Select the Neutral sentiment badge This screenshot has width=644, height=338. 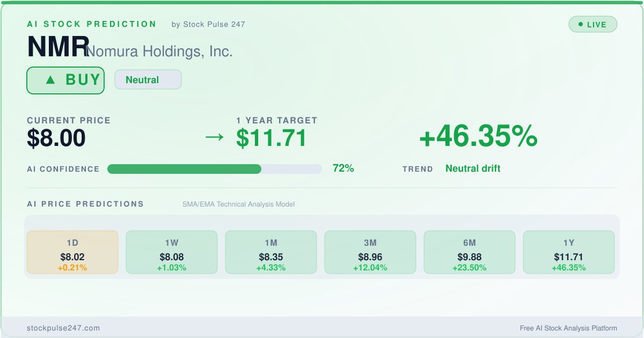point(148,80)
